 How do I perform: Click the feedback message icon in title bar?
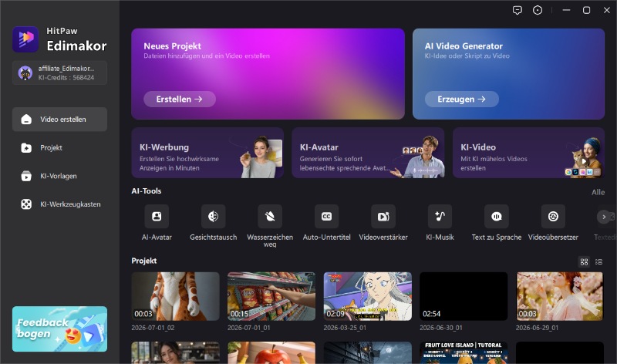coord(518,10)
